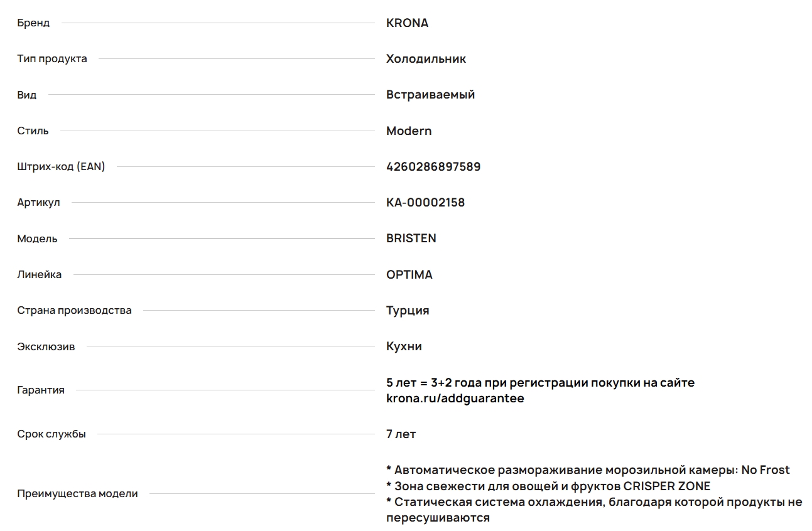Click the CRISPER ZONE advantage line

click(x=548, y=486)
